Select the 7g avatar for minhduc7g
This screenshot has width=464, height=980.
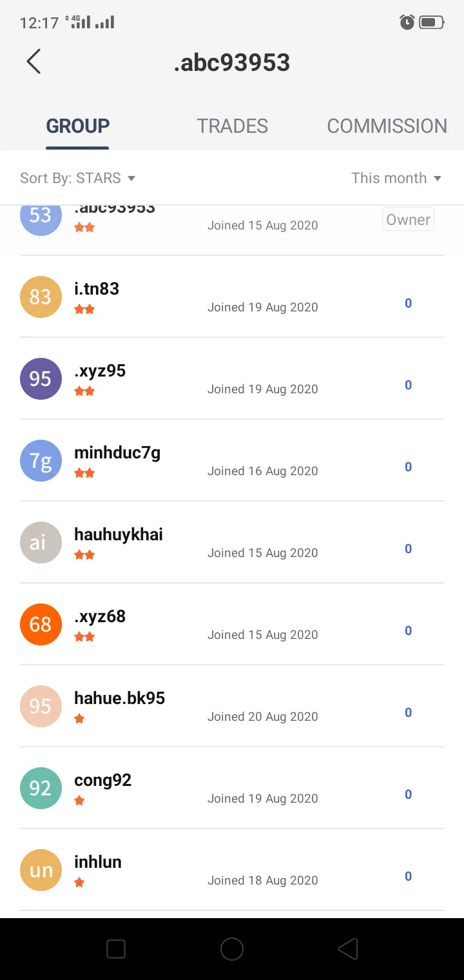coord(41,460)
